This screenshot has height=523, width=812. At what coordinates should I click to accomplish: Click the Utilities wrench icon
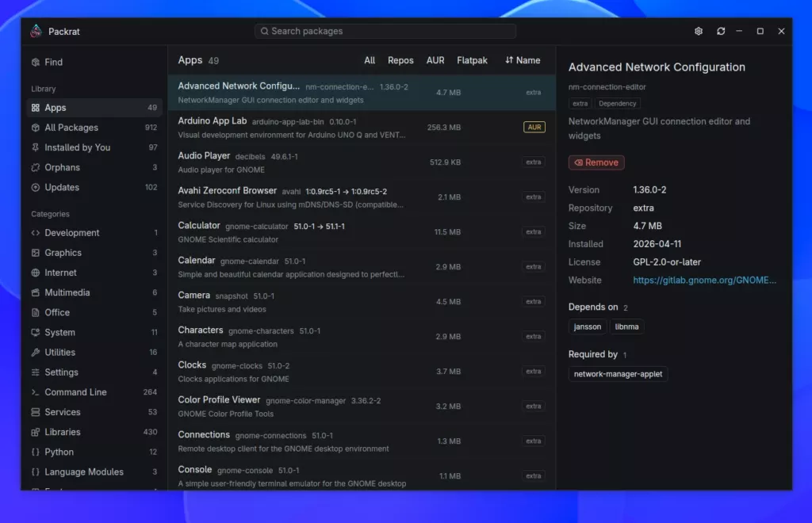(35, 353)
